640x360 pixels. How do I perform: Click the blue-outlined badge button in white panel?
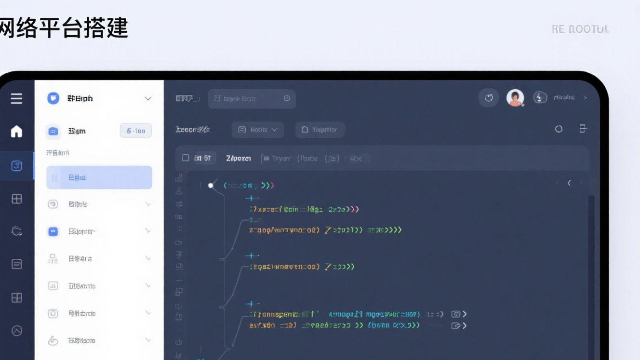(136, 131)
